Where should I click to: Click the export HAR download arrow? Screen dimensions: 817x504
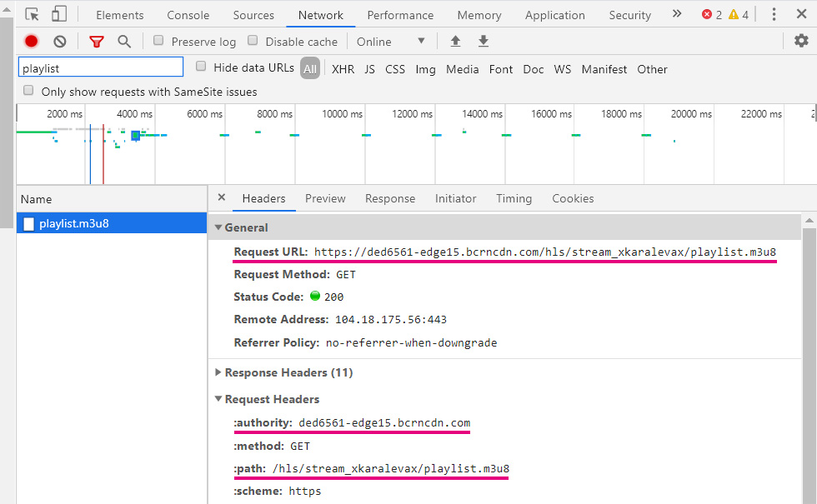click(484, 42)
